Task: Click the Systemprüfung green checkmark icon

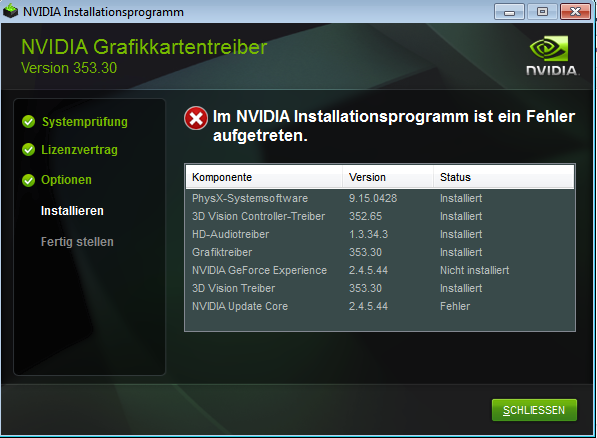Action: [x=29, y=122]
